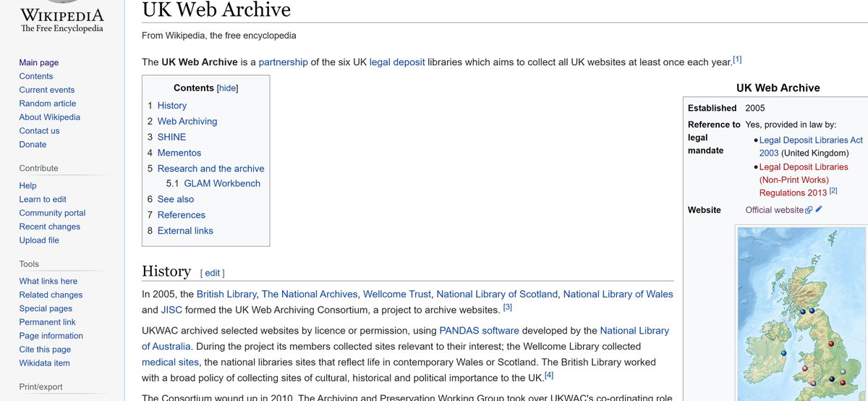
Task: Open Upload file page
Action: click(39, 240)
